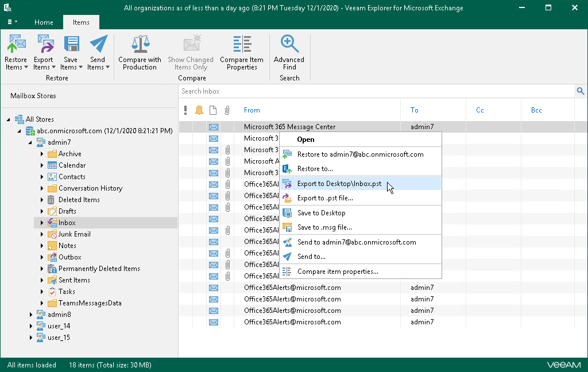Select Restore to admin7@abc.onmicrosoft.com option
This screenshot has height=372, width=588.
coord(360,154)
